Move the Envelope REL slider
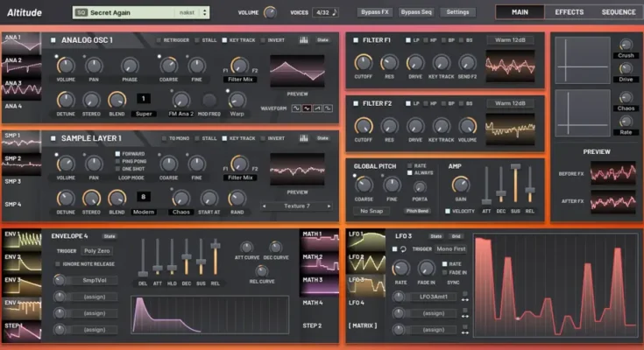644x350 pixels. coord(216,245)
